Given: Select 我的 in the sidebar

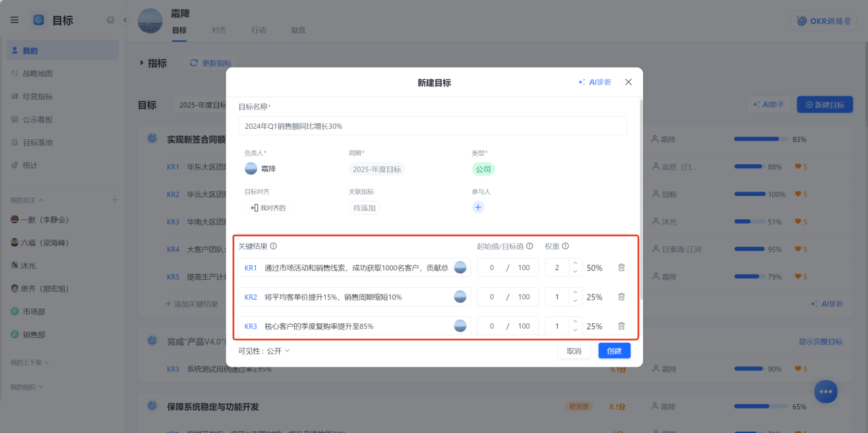Looking at the screenshot, I should pos(63,50).
